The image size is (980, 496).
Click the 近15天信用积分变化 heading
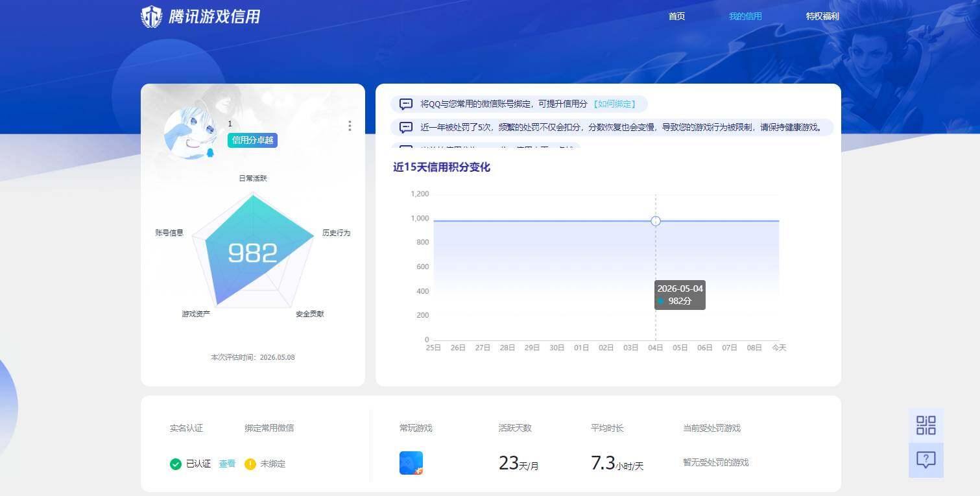442,167
